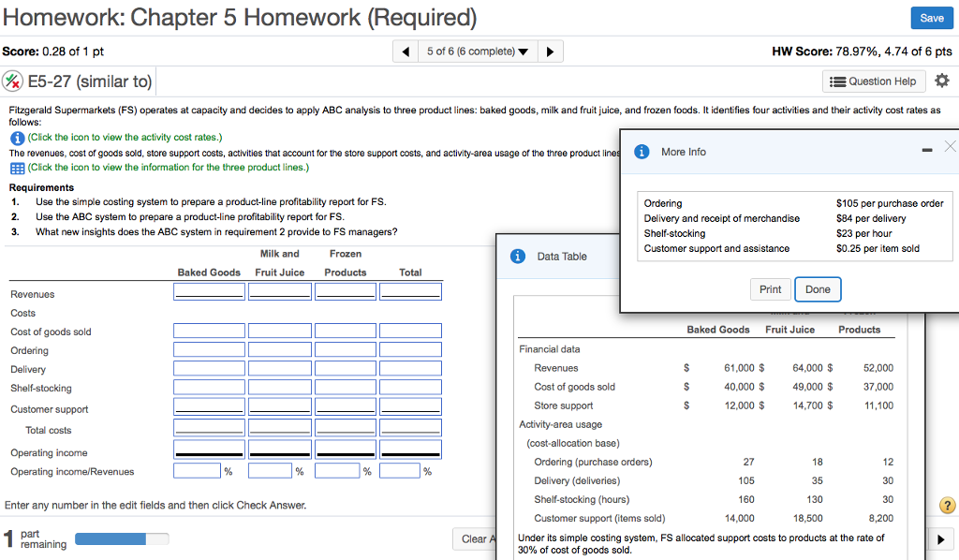Click the info icon in the More Info window
Screen dimensions: 959x560
pos(642,152)
